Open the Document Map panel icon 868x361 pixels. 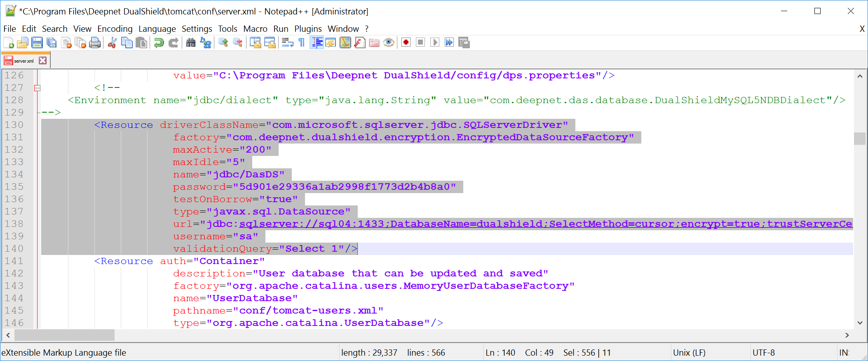point(345,42)
